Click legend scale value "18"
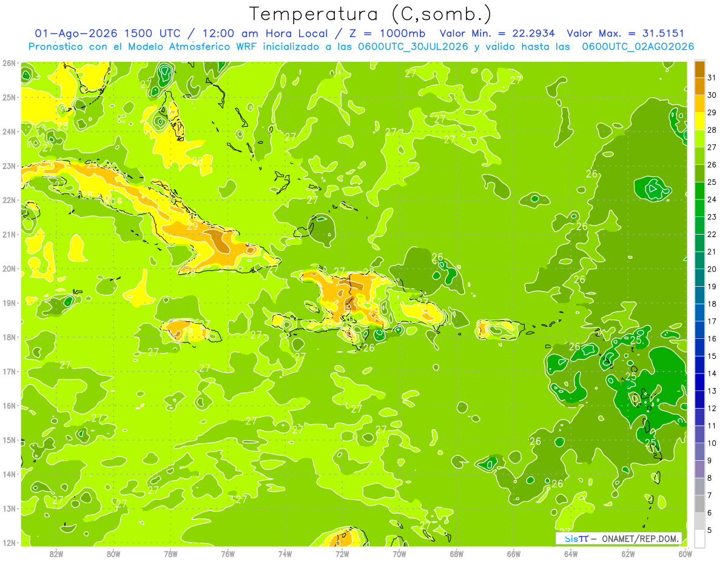This screenshot has height=562, width=728. pos(712,304)
